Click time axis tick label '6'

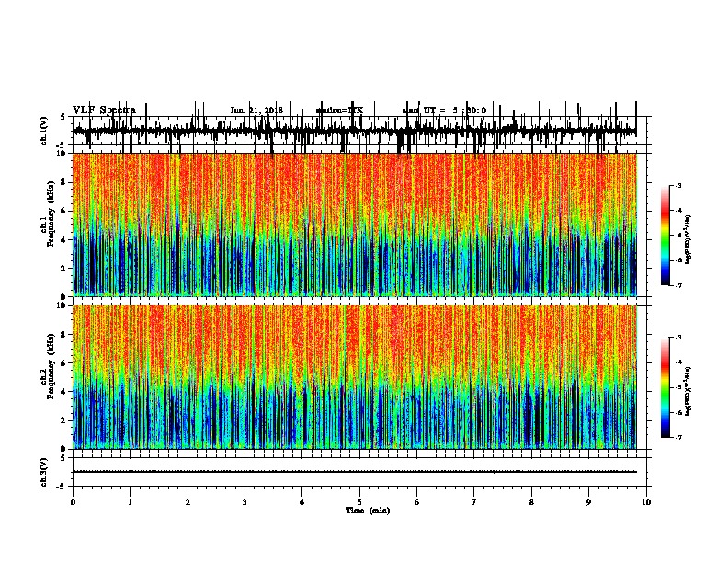click(417, 502)
